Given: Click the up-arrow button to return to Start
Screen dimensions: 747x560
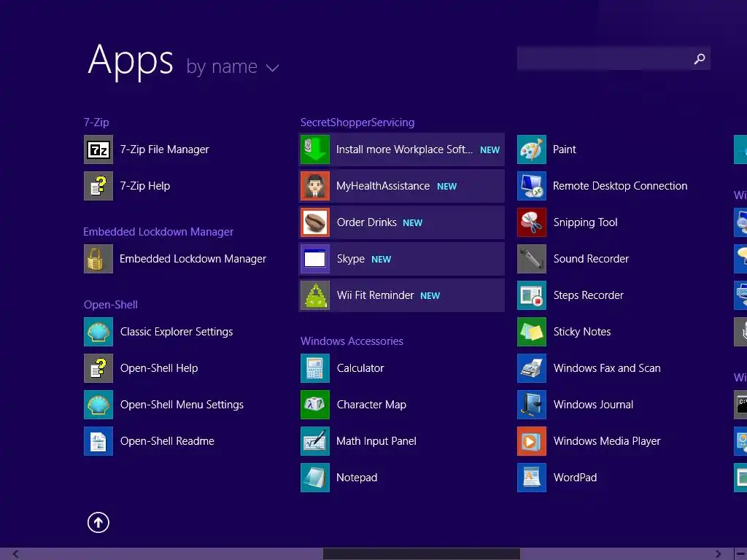Looking at the screenshot, I should coord(98,522).
